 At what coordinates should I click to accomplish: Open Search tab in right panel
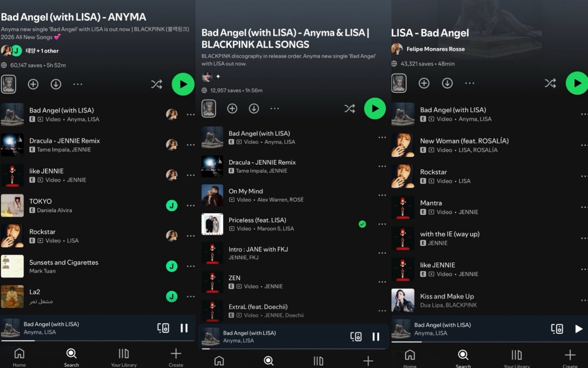(x=463, y=358)
